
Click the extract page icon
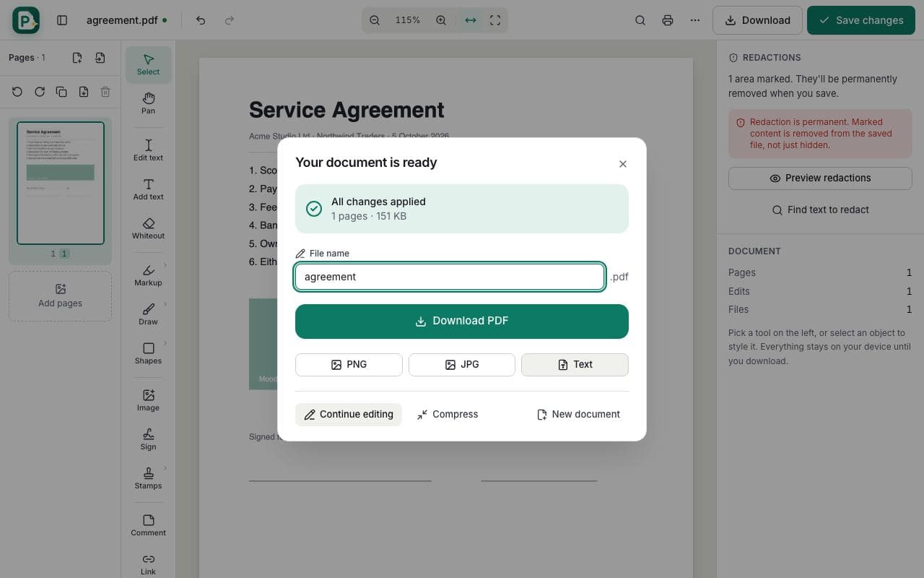84,92
